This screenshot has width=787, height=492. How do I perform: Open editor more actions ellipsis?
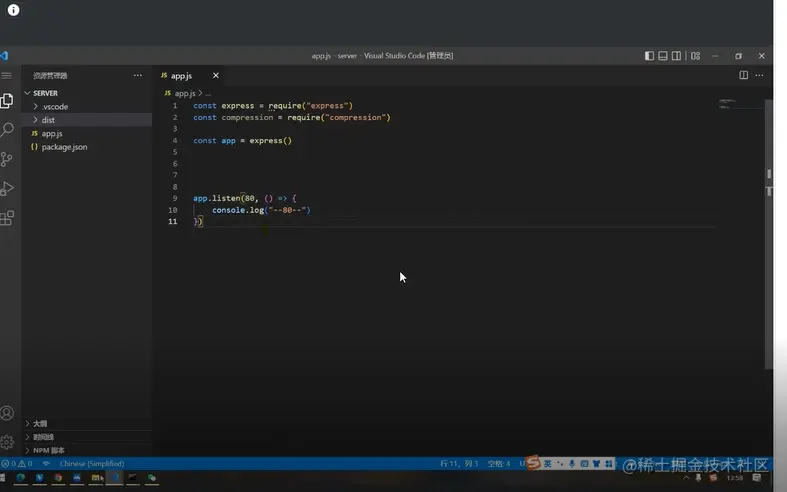pos(759,75)
